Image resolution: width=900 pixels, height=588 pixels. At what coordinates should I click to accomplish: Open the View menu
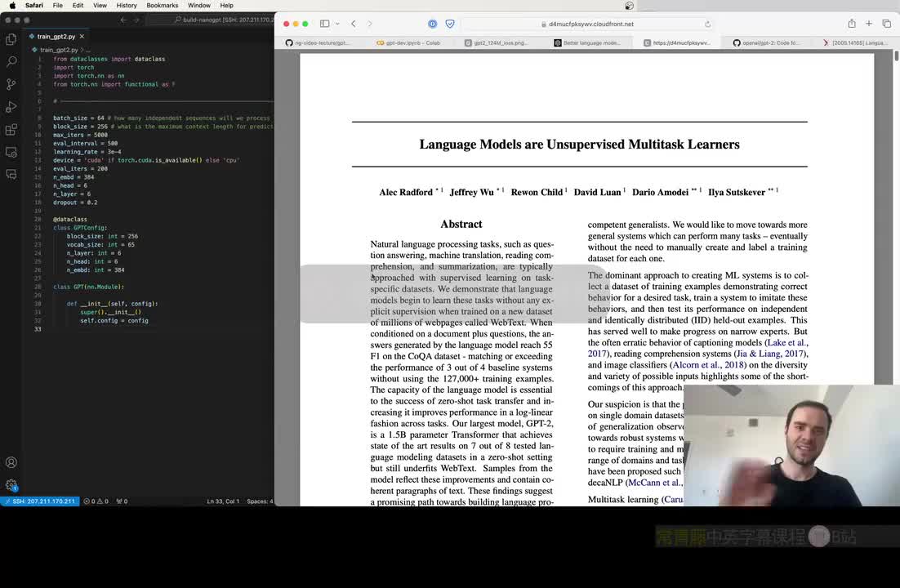coord(100,5)
